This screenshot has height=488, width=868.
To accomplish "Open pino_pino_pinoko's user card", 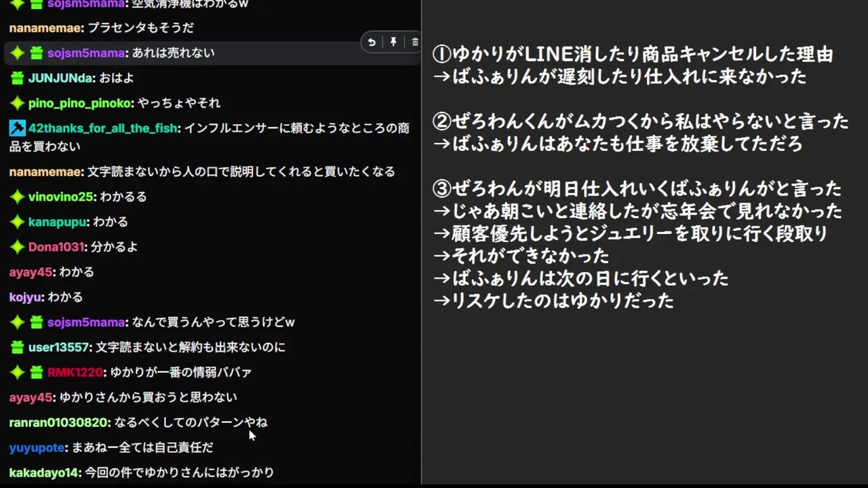I will [79, 103].
